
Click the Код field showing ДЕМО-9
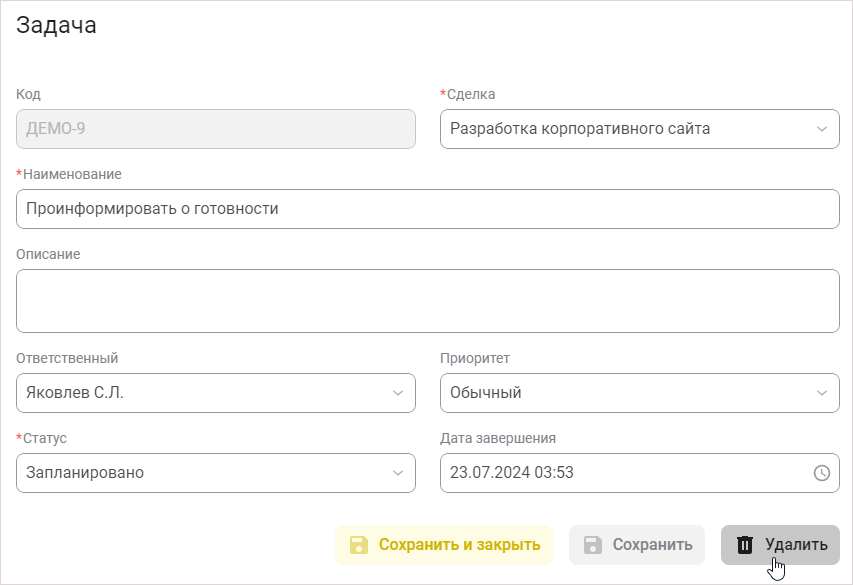(x=215, y=128)
